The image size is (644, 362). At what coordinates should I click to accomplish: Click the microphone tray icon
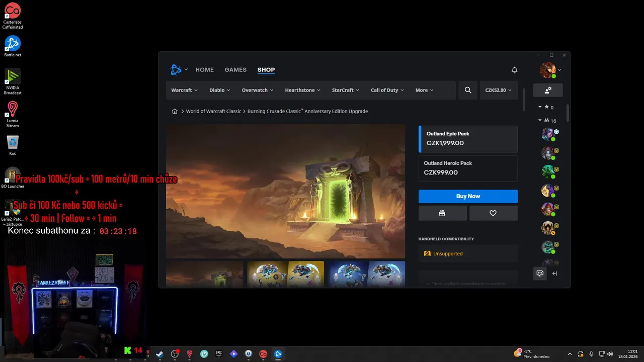591,354
